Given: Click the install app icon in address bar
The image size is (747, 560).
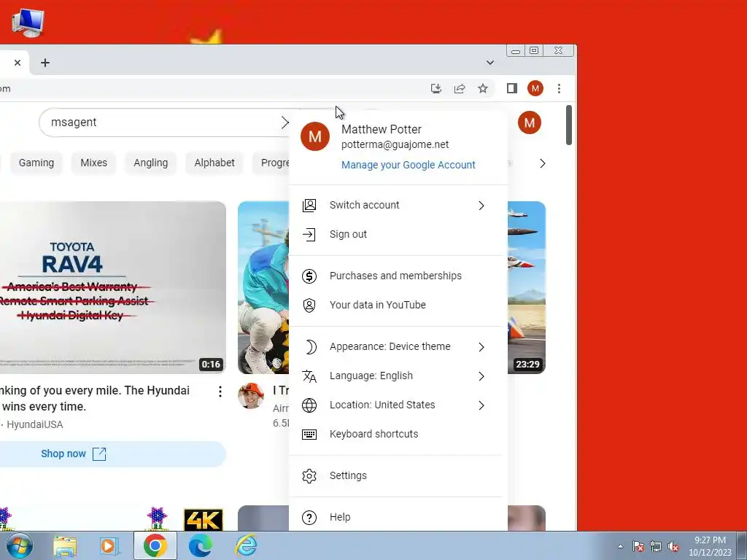Looking at the screenshot, I should click(436, 88).
